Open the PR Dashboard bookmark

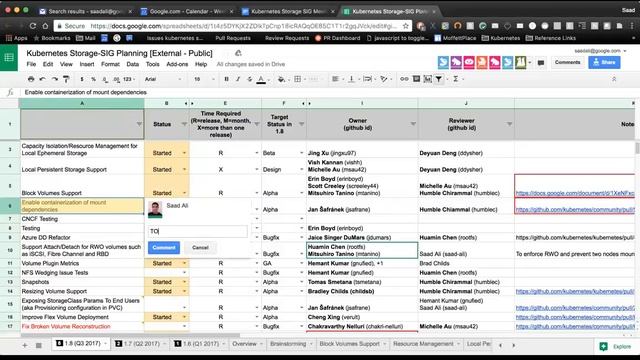(338, 38)
